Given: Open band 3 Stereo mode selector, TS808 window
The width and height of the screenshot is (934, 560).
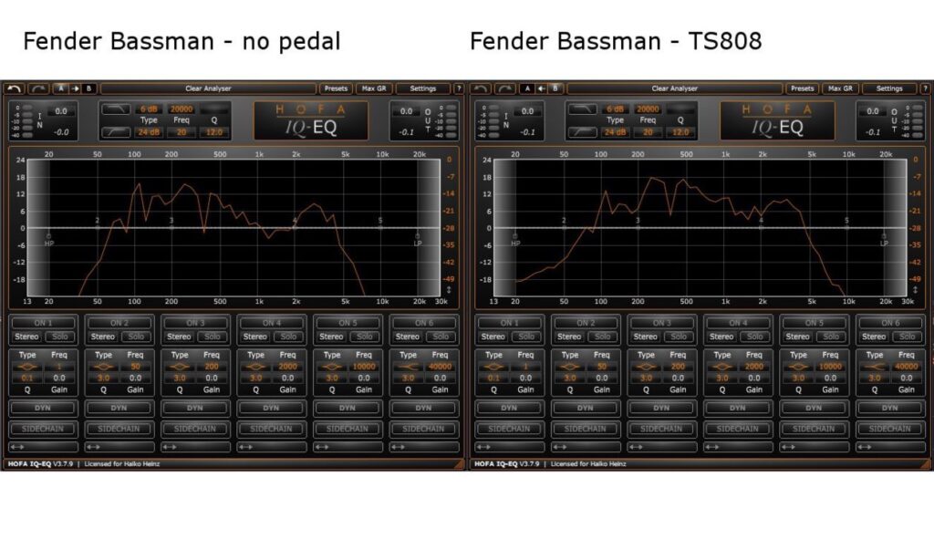Looking at the screenshot, I should coord(645,337).
